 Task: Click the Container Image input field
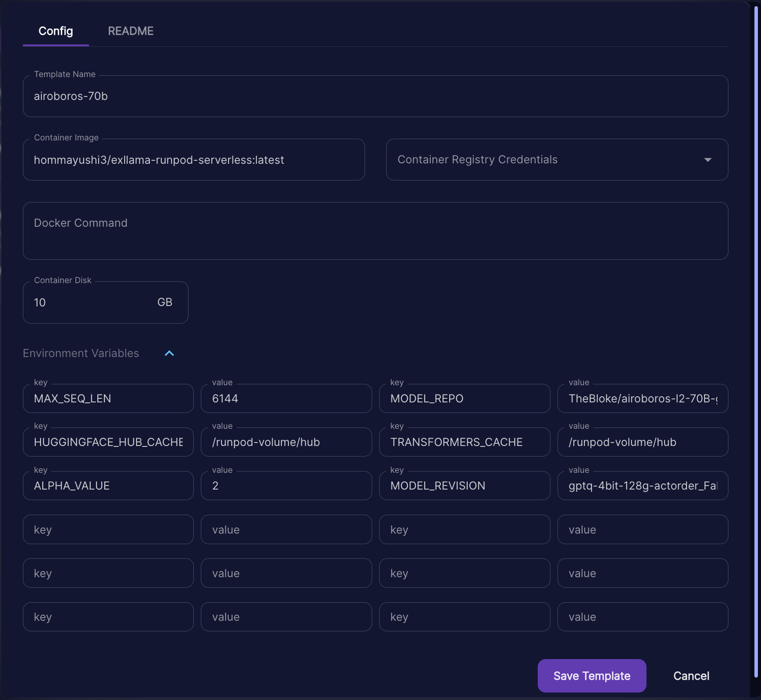tap(194, 159)
